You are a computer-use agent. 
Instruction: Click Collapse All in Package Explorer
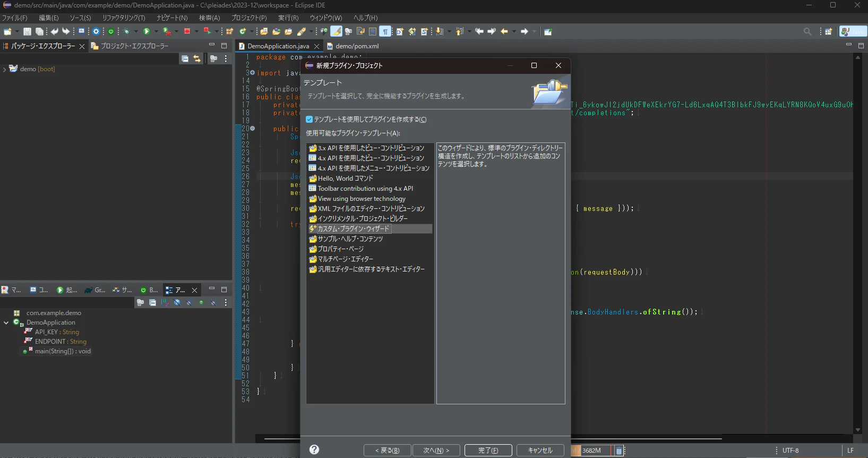185,59
